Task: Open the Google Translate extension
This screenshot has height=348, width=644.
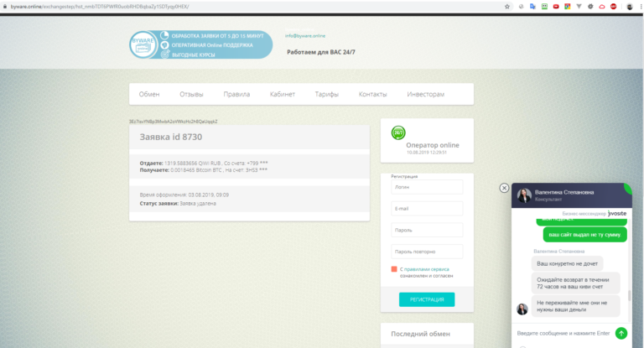Action: click(x=532, y=7)
